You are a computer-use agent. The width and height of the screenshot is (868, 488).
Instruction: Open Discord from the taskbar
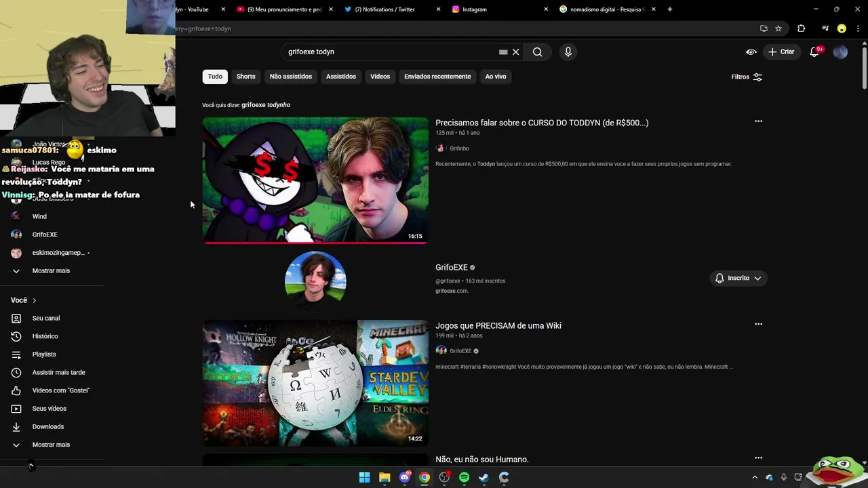pos(405,477)
